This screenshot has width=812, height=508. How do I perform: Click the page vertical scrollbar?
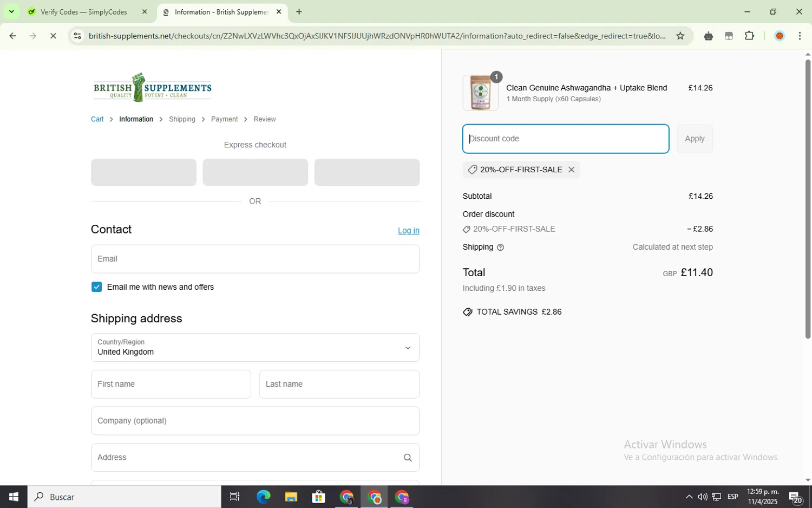[x=808, y=199]
